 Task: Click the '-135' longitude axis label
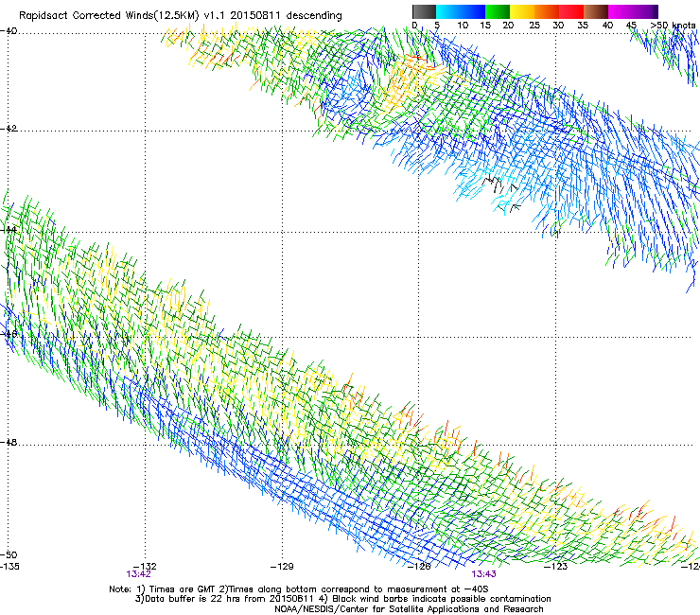9,567
